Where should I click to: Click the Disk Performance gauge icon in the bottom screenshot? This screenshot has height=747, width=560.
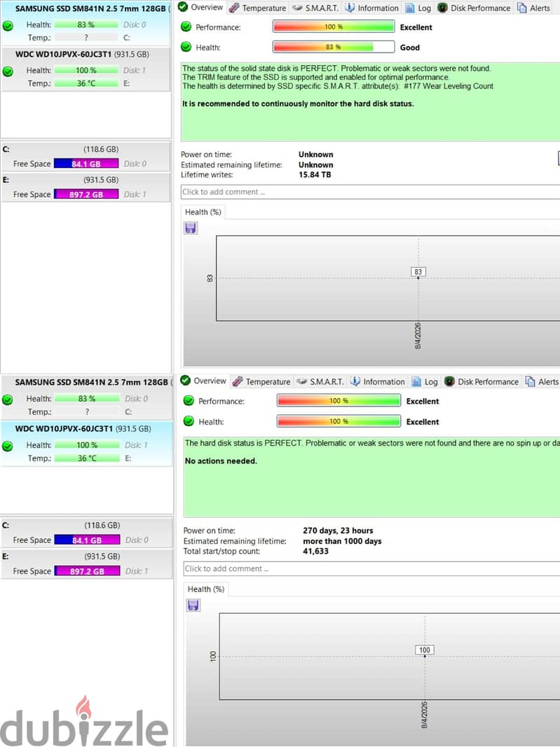(x=449, y=381)
